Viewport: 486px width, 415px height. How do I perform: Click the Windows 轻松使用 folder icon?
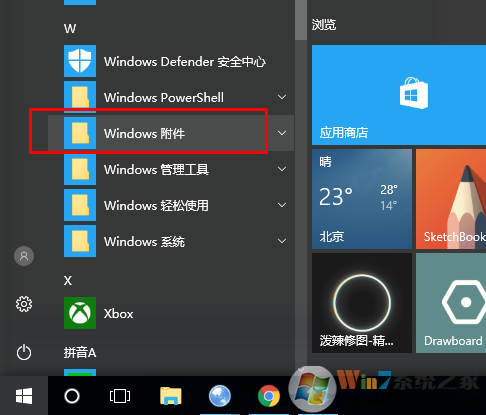coord(80,205)
